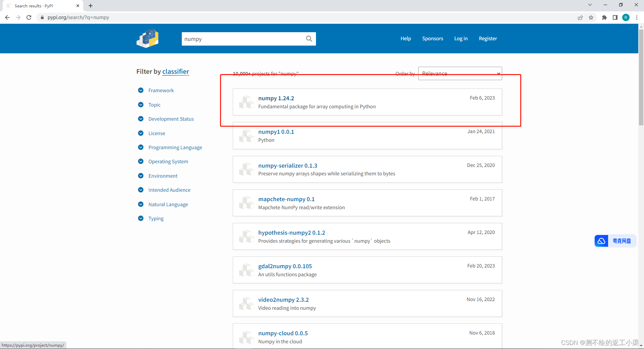The height and width of the screenshot is (349, 644).
Task: Open the mapchete-numpy 0.1 project
Action: (x=286, y=199)
